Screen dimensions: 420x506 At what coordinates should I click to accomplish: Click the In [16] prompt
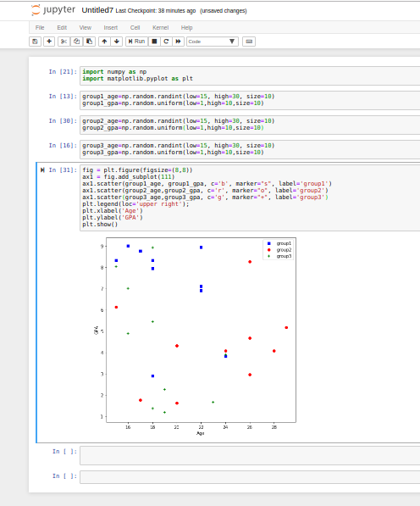tap(63, 145)
